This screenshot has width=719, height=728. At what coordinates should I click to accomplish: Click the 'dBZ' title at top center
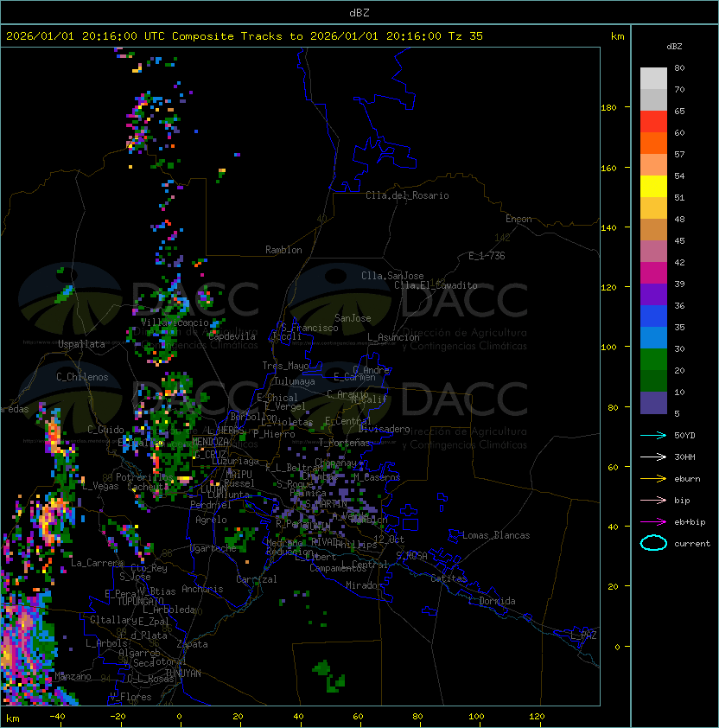tap(359, 13)
